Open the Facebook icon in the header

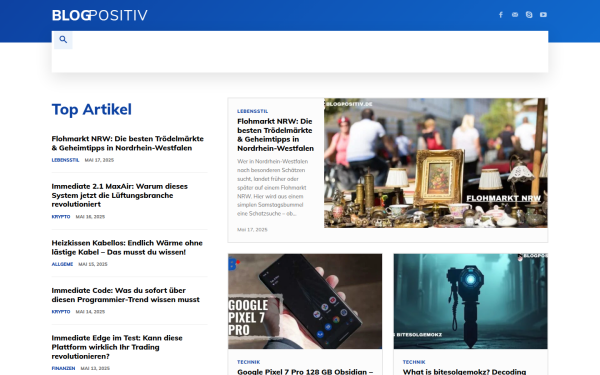pos(501,15)
